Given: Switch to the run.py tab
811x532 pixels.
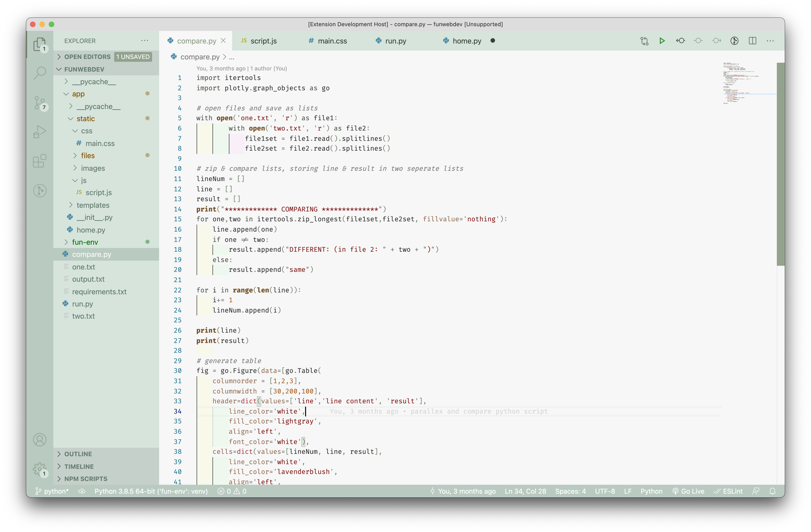Looking at the screenshot, I should pyautogui.click(x=401, y=41).
